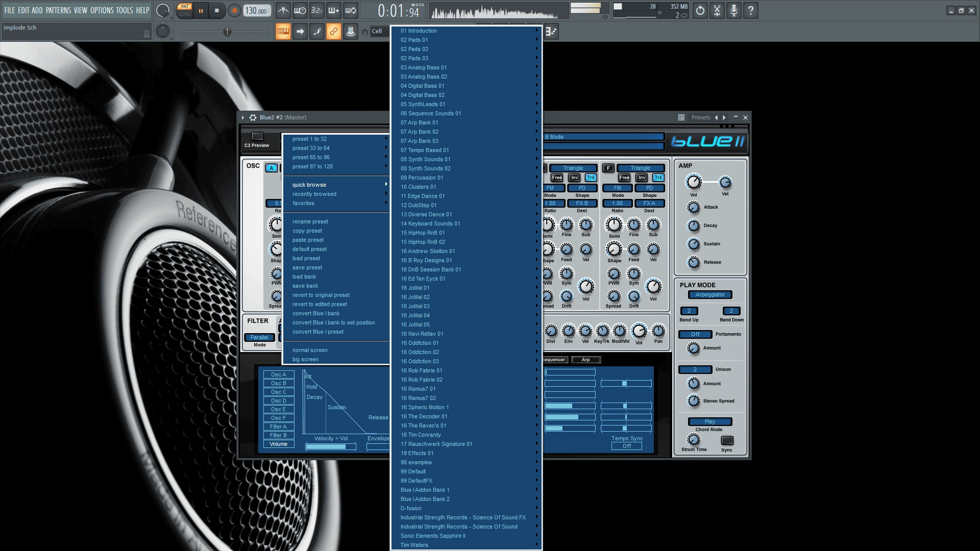Open oscillator F Triangle waveform dropdown

[x=640, y=168]
